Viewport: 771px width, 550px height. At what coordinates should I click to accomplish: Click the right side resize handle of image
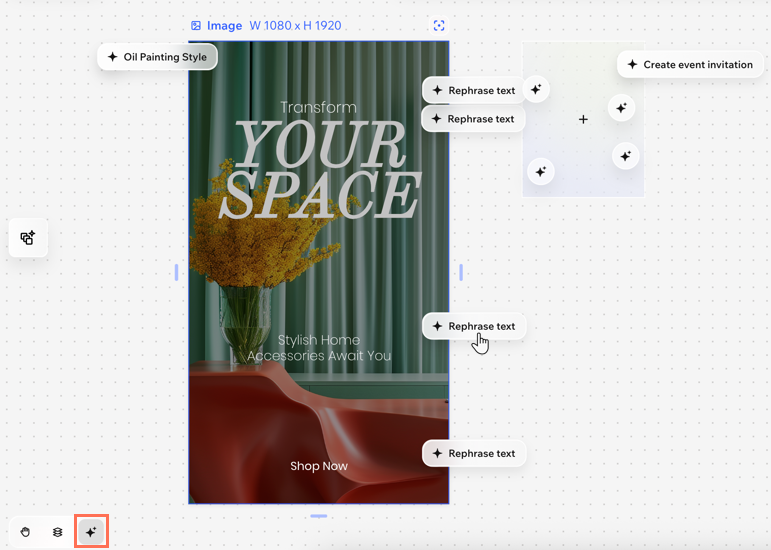point(461,272)
